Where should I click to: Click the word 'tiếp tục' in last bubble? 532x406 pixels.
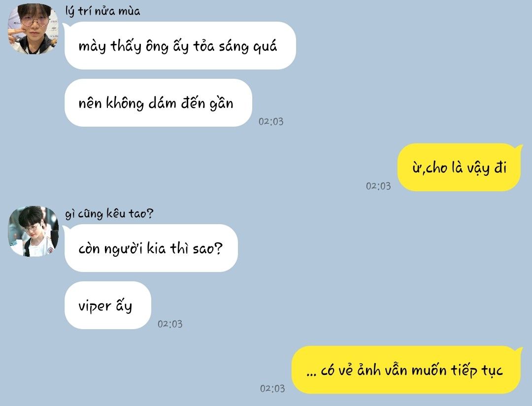click(x=476, y=371)
